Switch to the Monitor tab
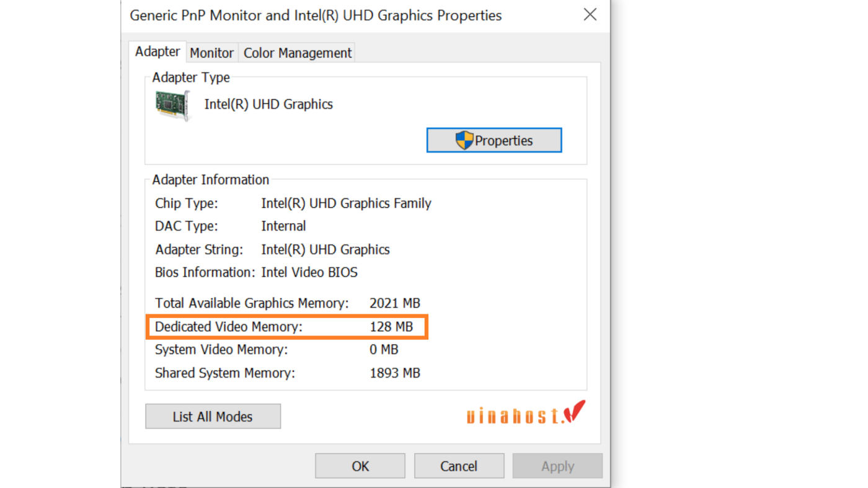 tap(211, 53)
